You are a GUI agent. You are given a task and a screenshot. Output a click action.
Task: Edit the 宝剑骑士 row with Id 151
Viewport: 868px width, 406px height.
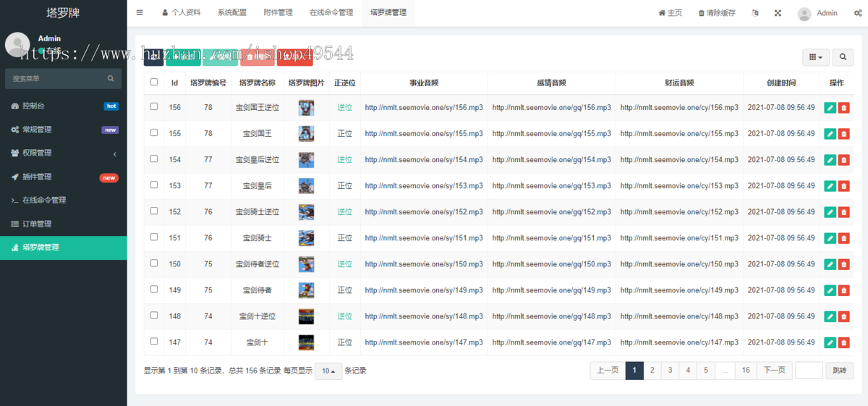pyautogui.click(x=830, y=238)
